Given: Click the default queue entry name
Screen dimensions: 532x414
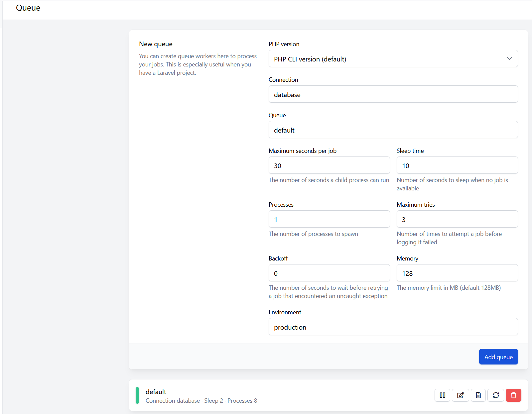Looking at the screenshot, I should [156, 392].
